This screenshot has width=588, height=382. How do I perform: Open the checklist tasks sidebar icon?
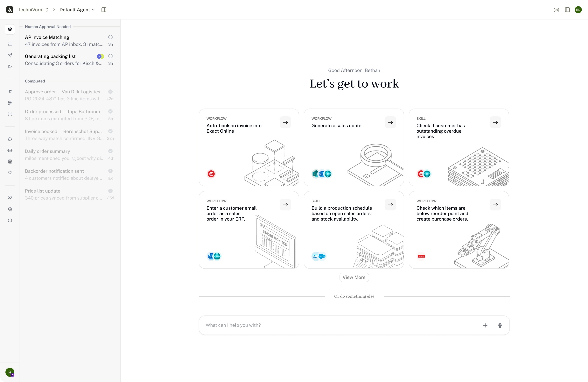coord(10,44)
